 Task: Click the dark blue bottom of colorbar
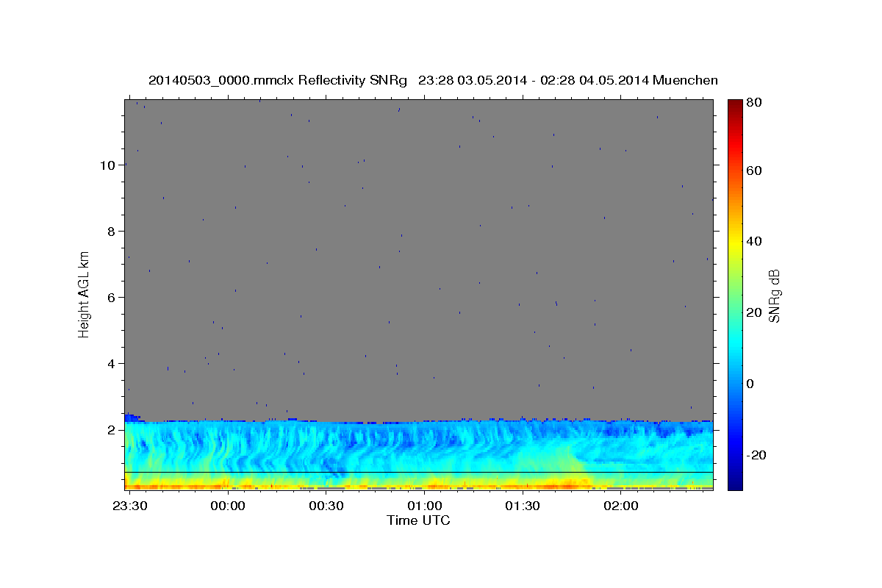pyautogui.click(x=734, y=481)
